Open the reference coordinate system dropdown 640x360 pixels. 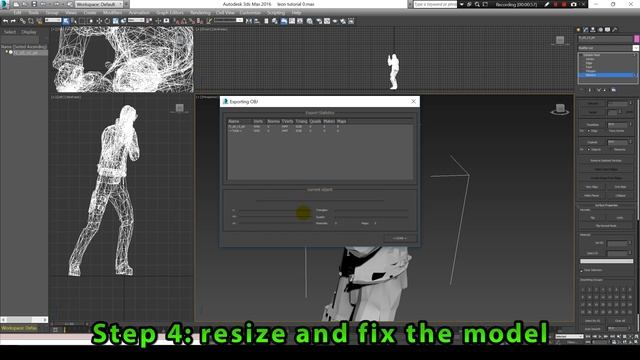pyautogui.click(x=136, y=20)
